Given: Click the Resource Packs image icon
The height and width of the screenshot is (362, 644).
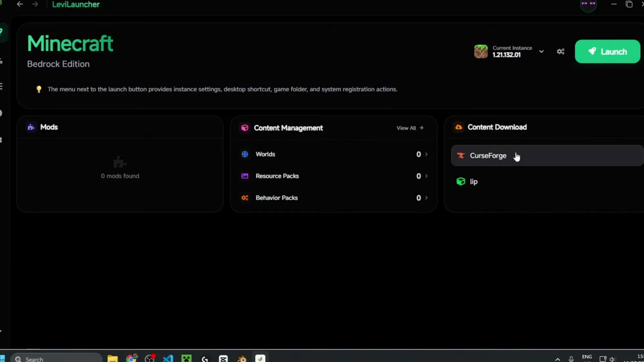Looking at the screenshot, I should pos(245,176).
